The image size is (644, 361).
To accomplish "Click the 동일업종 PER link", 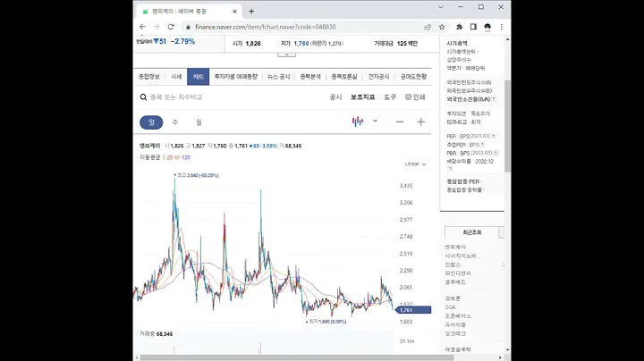I will point(463,181).
